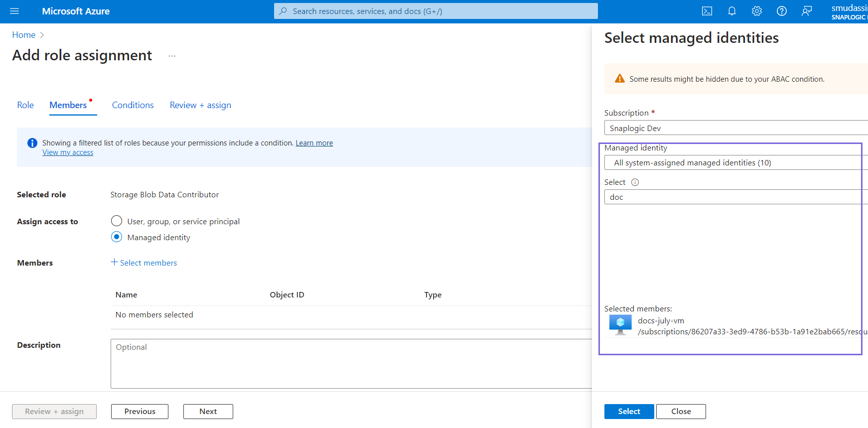The height and width of the screenshot is (428, 868).
Task: Open Cloud Shell from the top bar
Action: [x=707, y=11]
